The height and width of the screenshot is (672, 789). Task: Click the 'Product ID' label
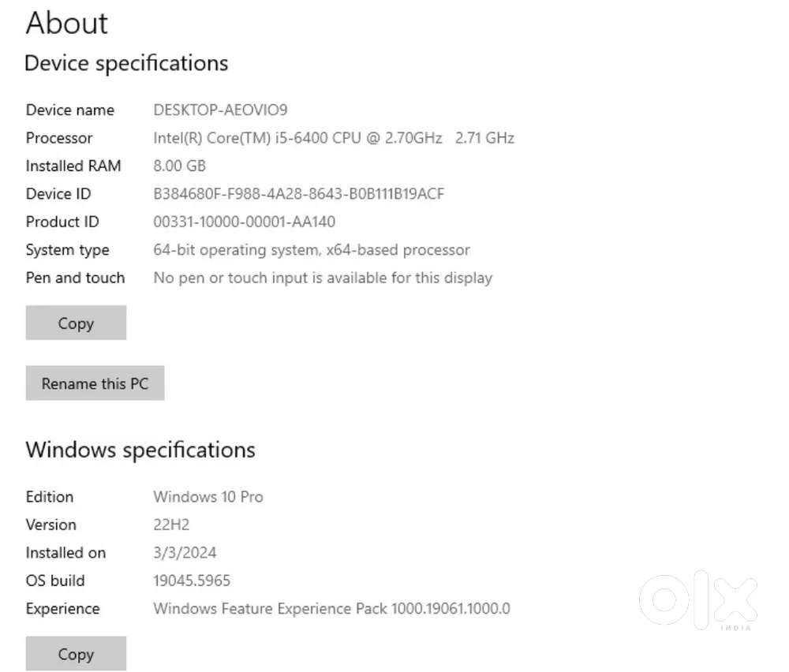(x=62, y=222)
